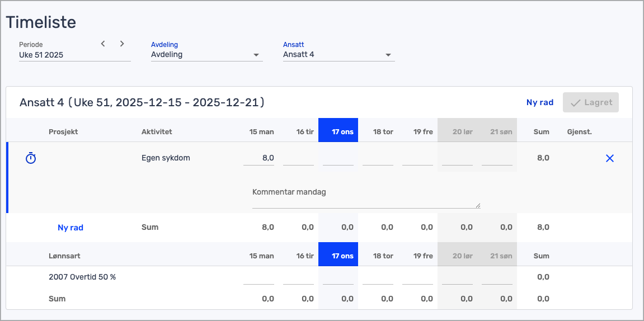The image size is (644, 321).
Task: Click Wednesday hours field for Egen sykdom
Action: click(338, 158)
